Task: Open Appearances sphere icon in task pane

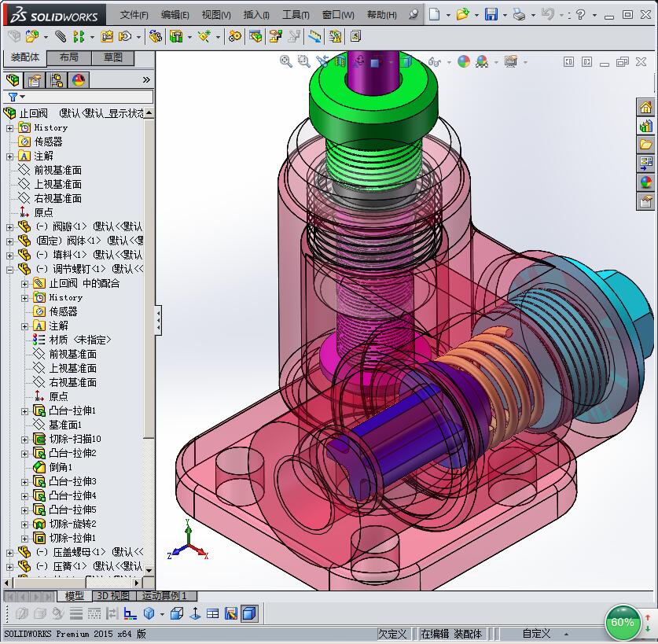Action: tap(646, 182)
